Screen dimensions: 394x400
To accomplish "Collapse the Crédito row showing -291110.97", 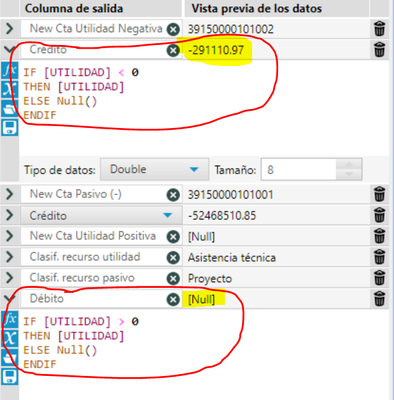I will coord(10,49).
